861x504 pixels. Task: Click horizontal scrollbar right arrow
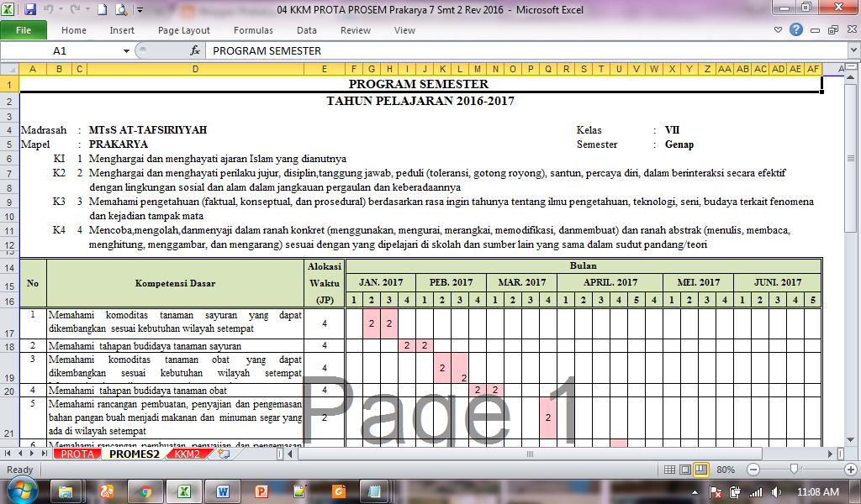[830, 454]
